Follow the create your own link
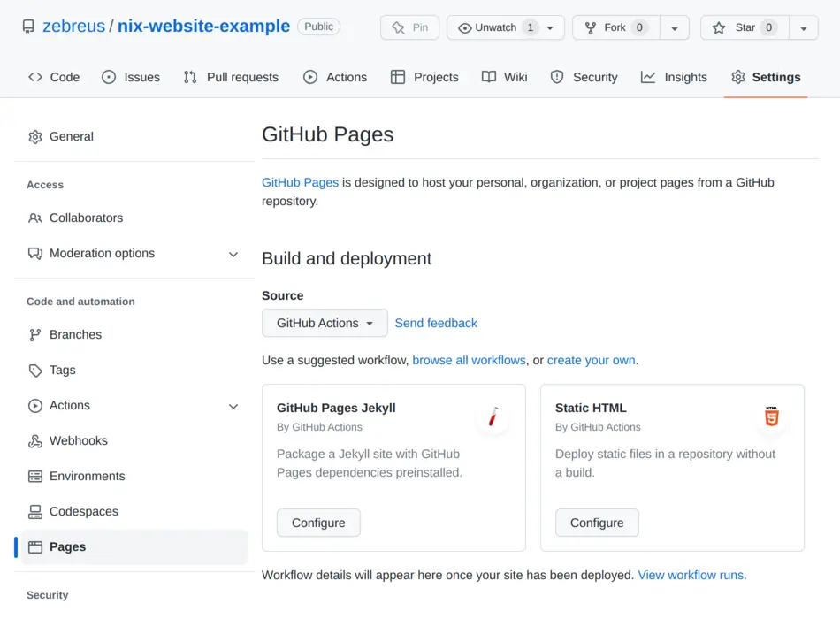840x619 pixels. pyautogui.click(x=592, y=360)
